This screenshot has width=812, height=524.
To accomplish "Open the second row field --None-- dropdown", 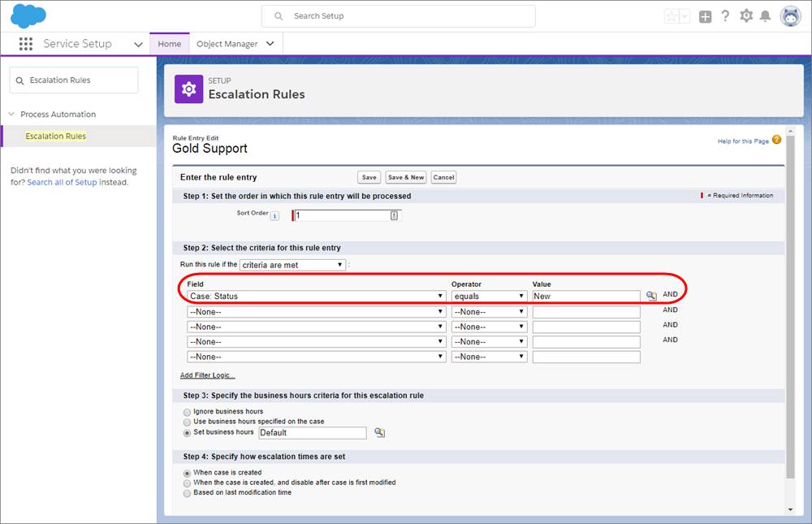I will [x=317, y=311].
